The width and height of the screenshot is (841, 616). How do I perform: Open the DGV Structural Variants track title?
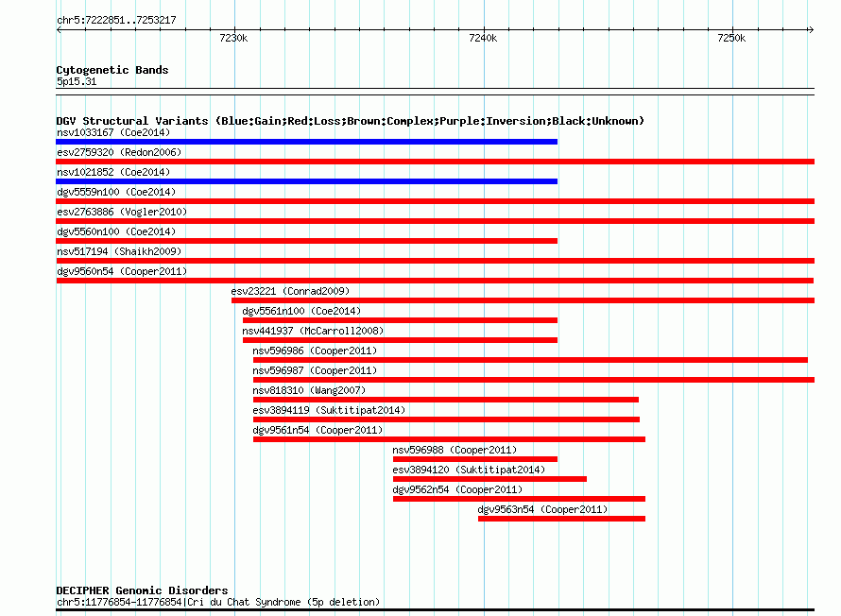351,121
